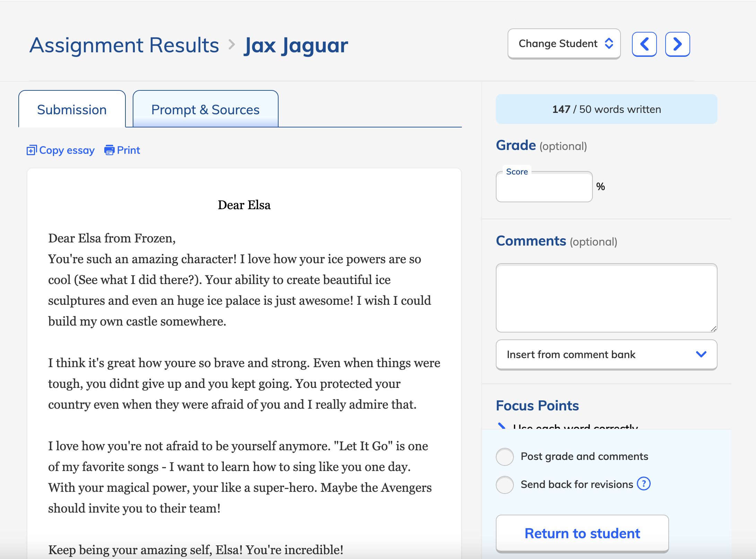Click the Focus Points heading
The image size is (756, 559).
(x=537, y=406)
